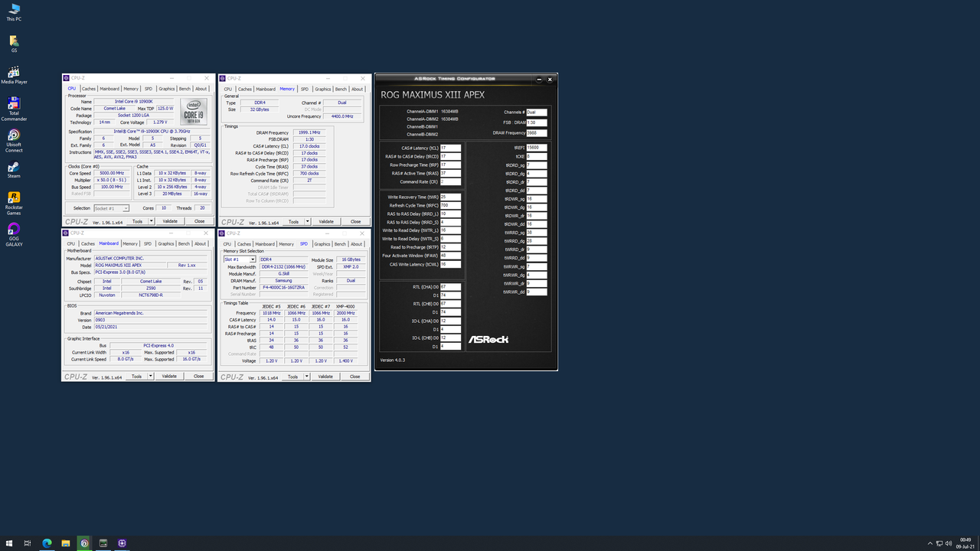Launch Steam from the desktop

[14, 170]
